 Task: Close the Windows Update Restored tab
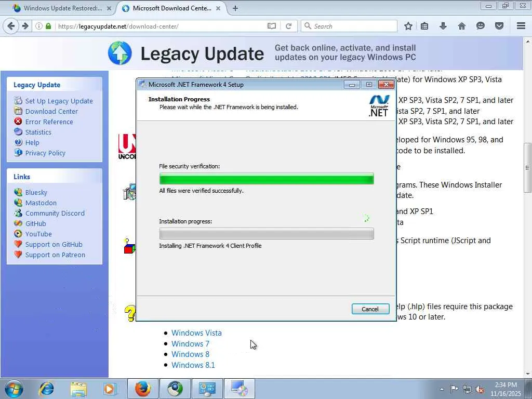(x=109, y=8)
